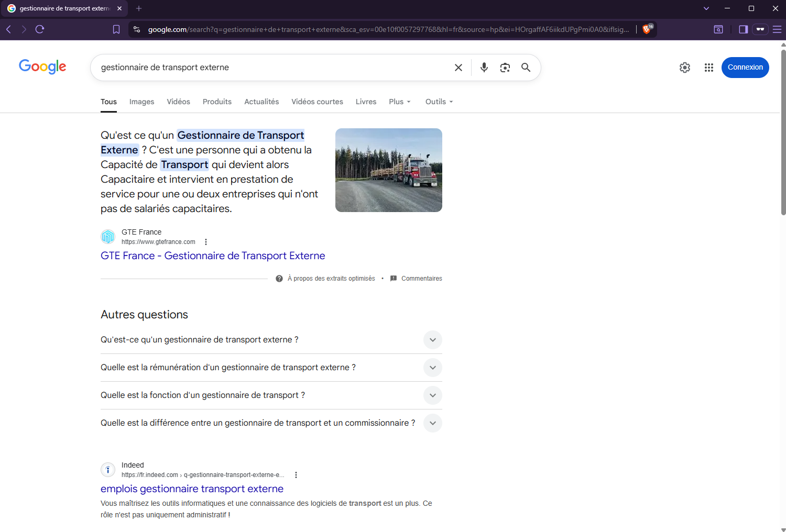Open the browser hamburger menu

777,29
